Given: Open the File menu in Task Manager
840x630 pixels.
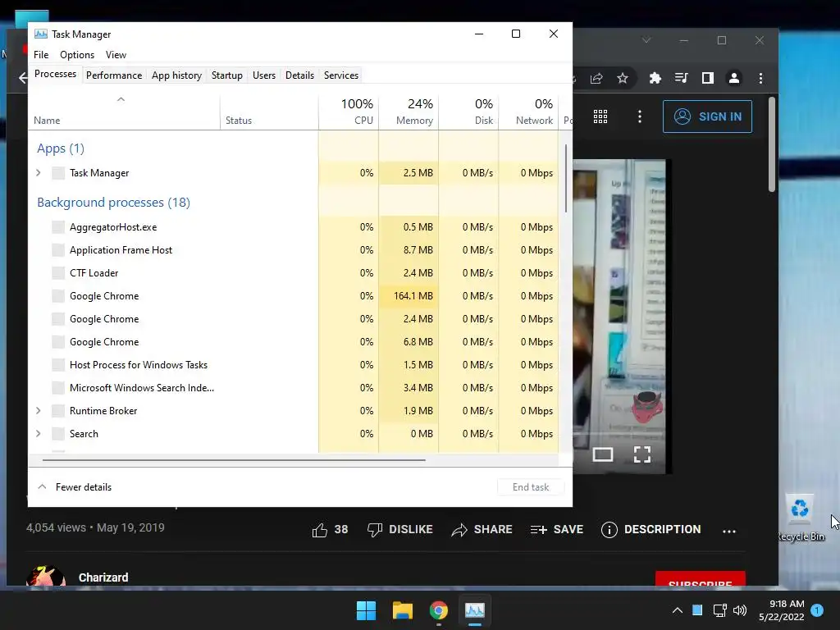Looking at the screenshot, I should [41, 55].
